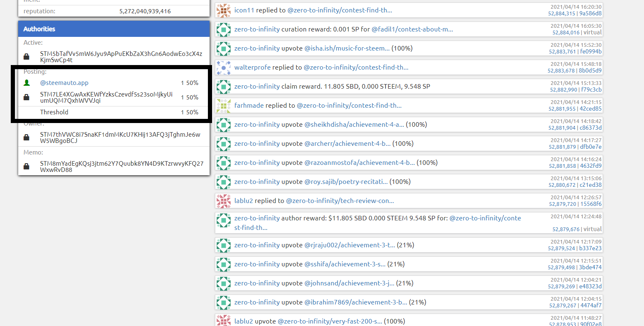644x326 pixels.
Task: Click avatar beside the curation reward entry
Action: point(224,29)
